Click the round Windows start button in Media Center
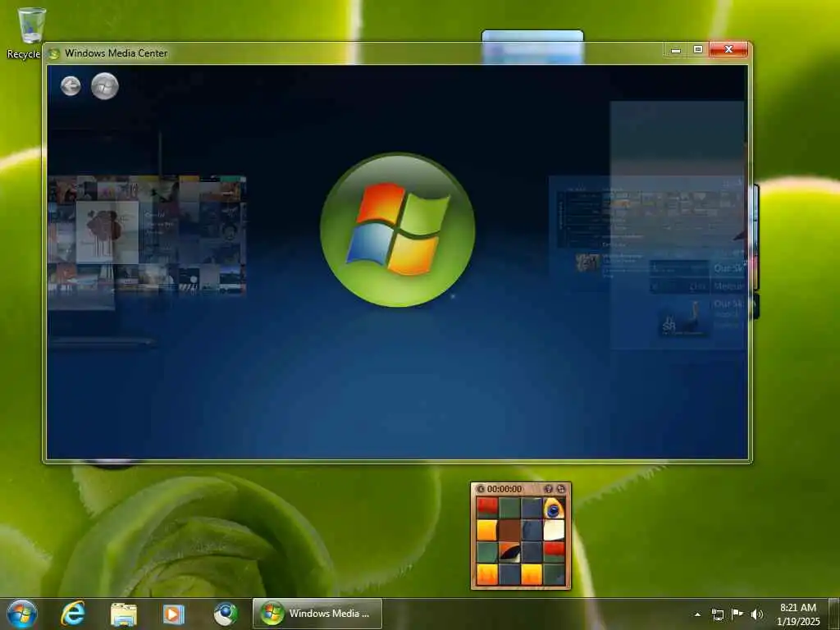Screen dimensions: 840x630 pos(104,85)
